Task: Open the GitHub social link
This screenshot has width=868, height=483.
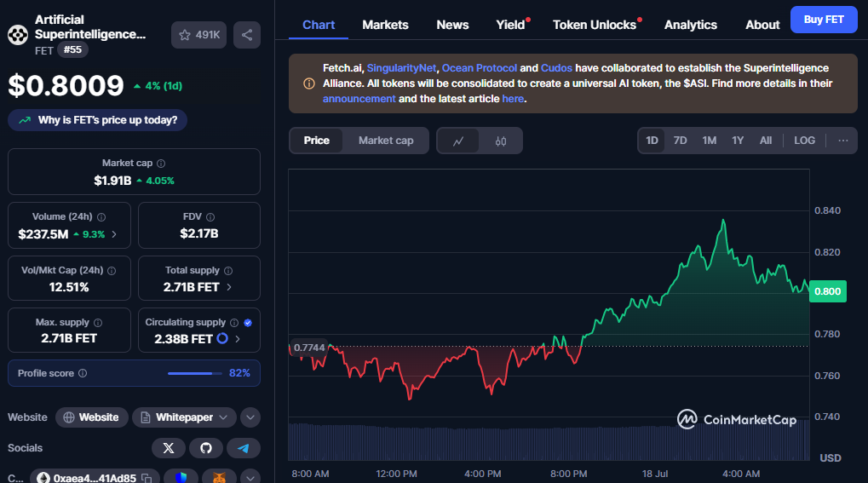Action: click(x=206, y=448)
